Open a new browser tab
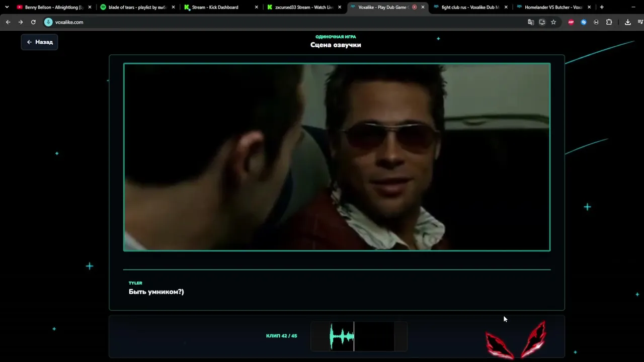Image resolution: width=644 pixels, height=362 pixels. tap(602, 7)
